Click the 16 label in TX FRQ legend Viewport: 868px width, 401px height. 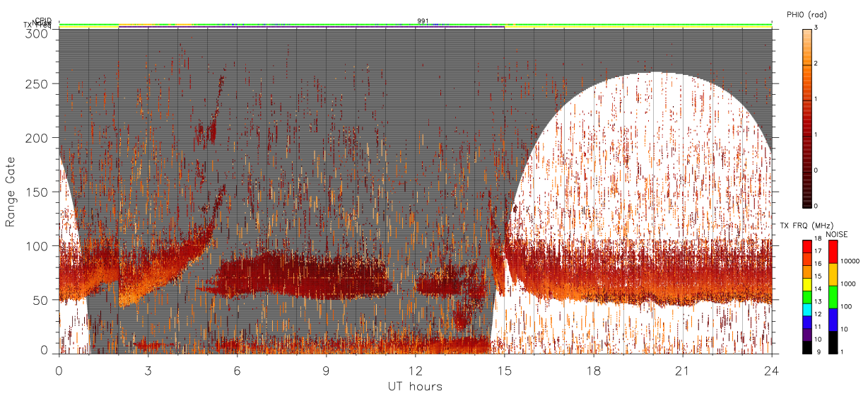(x=818, y=263)
